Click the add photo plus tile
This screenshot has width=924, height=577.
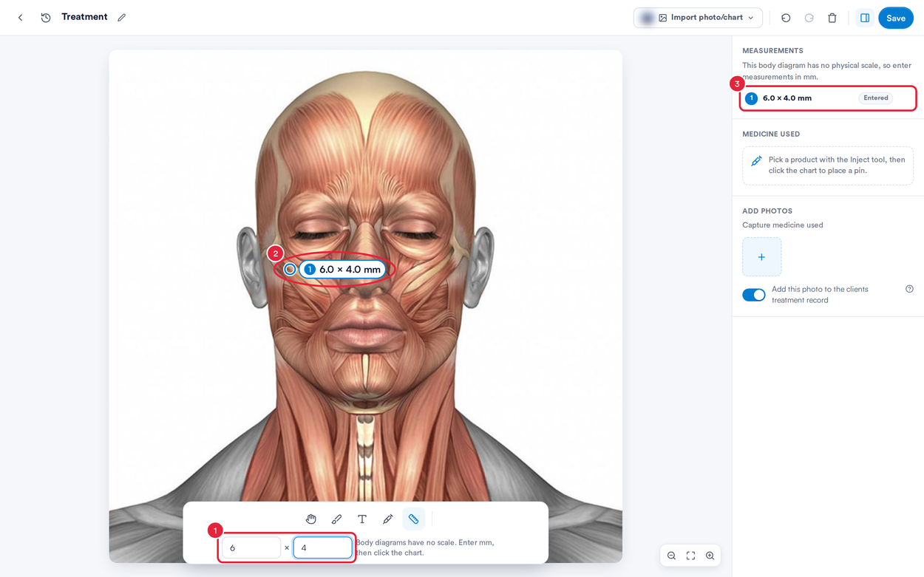(x=761, y=257)
